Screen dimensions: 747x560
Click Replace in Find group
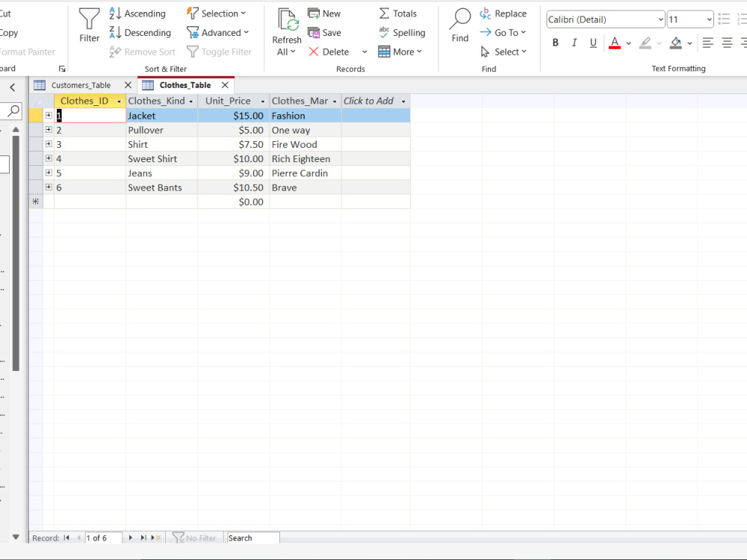[x=503, y=13]
